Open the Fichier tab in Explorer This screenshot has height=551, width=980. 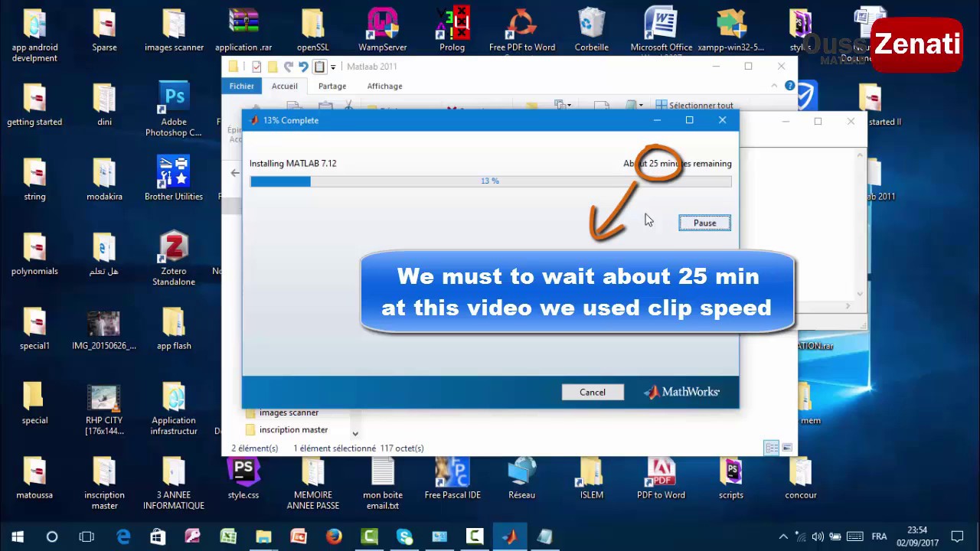click(x=241, y=86)
